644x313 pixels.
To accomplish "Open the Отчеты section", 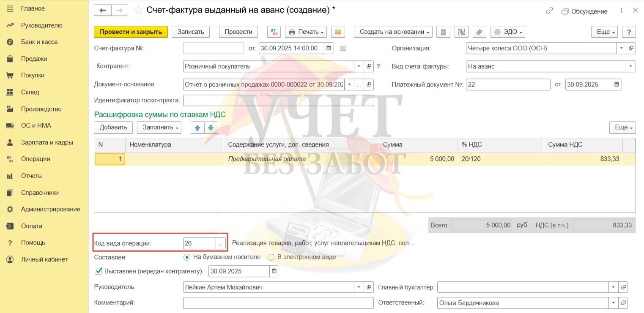I will (x=32, y=176).
